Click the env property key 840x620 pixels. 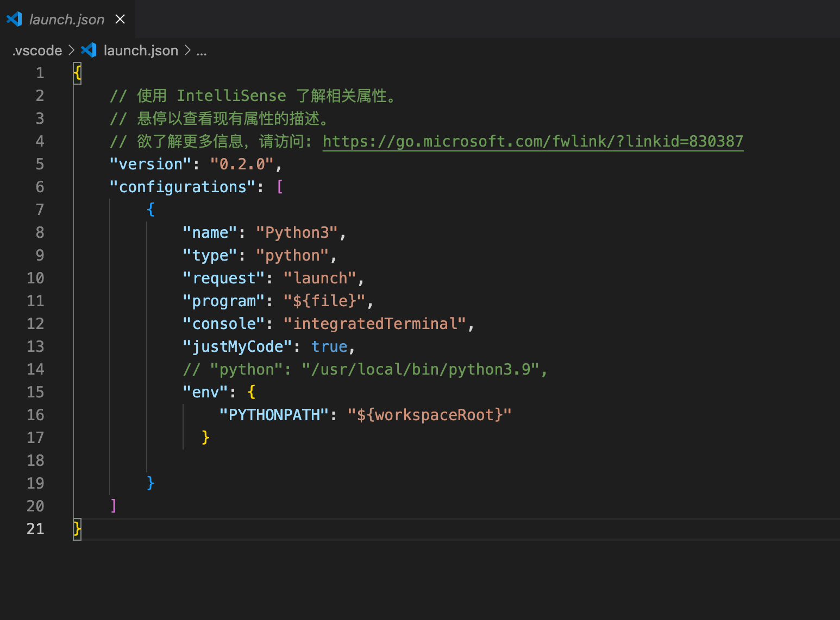coord(205,392)
